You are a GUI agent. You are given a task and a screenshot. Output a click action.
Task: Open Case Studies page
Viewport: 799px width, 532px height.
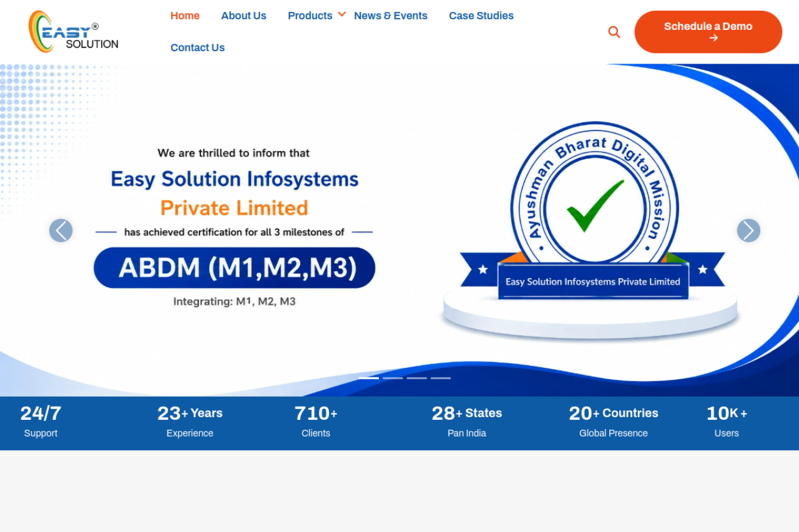pyautogui.click(x=481, y=16)
